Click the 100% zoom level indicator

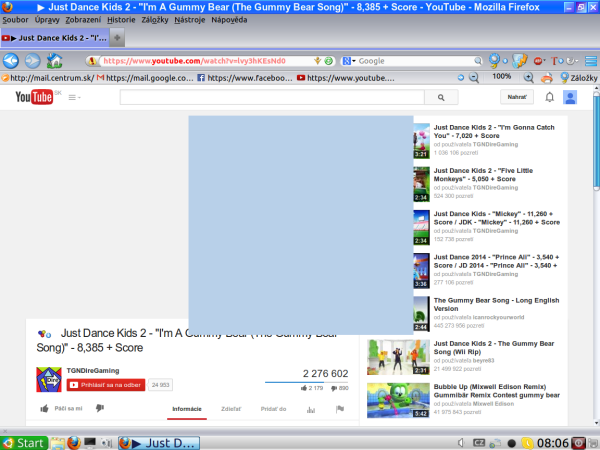click(x=502, y=77)
